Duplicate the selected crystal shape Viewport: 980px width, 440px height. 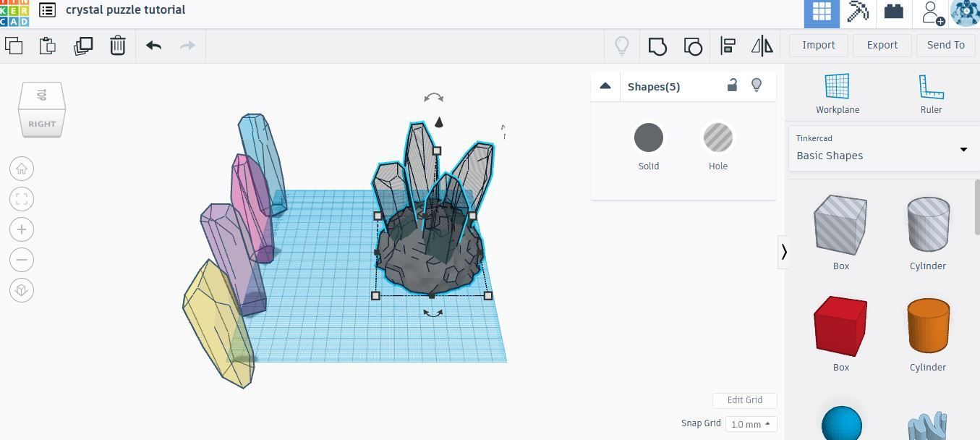click(x=83, y=46)
